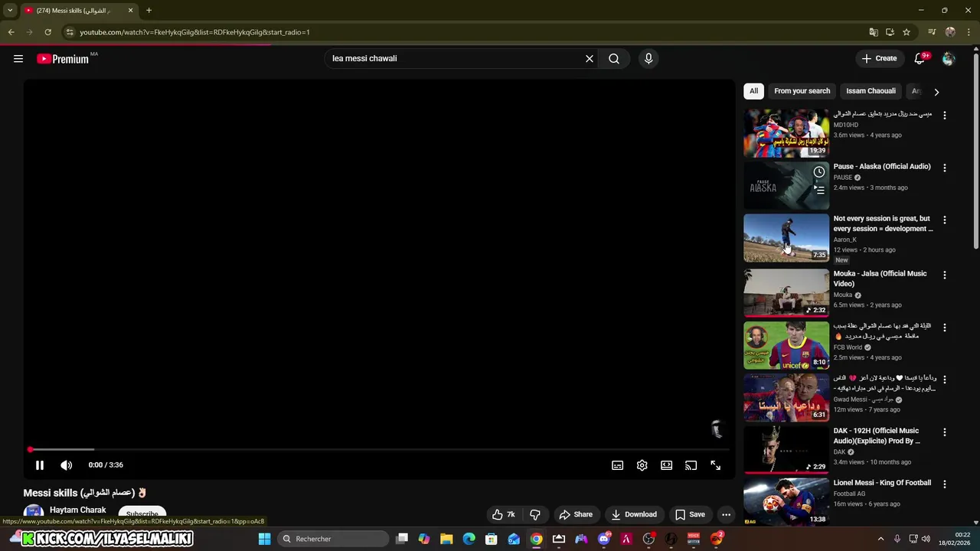Open options for Aaron_K video
The width and height of the screenshot is (980, 551).
pos(945,220)
